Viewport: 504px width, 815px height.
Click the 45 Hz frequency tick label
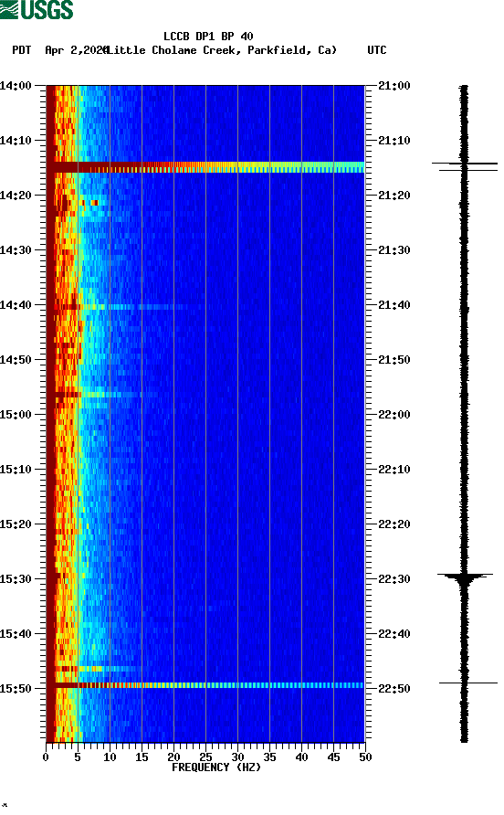click(x=333, y=757)
